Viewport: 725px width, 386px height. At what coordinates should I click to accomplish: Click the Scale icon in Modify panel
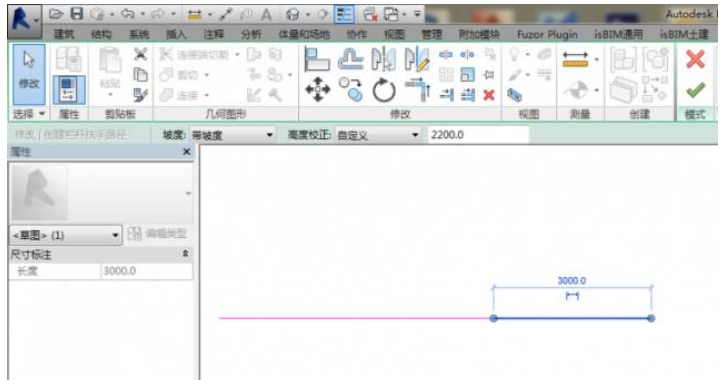[x=467, y=74]
